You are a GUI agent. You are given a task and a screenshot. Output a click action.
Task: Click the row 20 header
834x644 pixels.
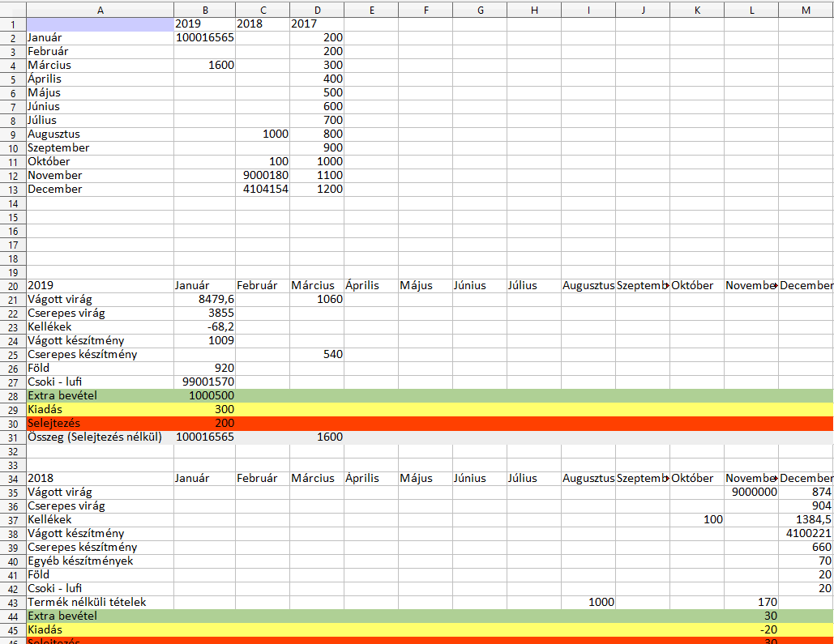coord(13,285)
